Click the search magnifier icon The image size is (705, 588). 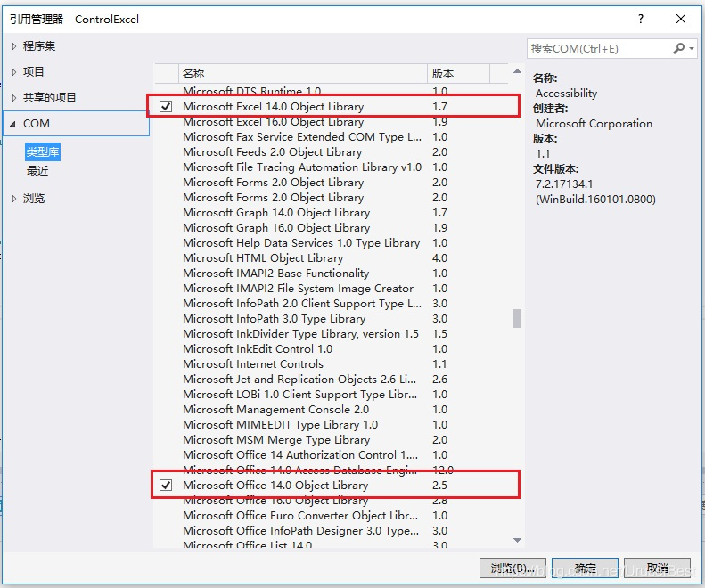678,48
